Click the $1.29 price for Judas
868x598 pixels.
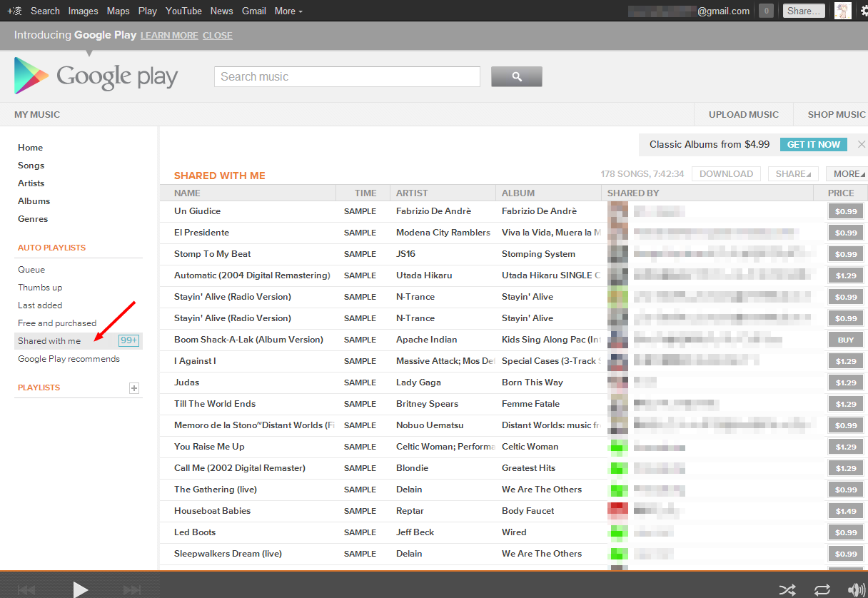846,382
